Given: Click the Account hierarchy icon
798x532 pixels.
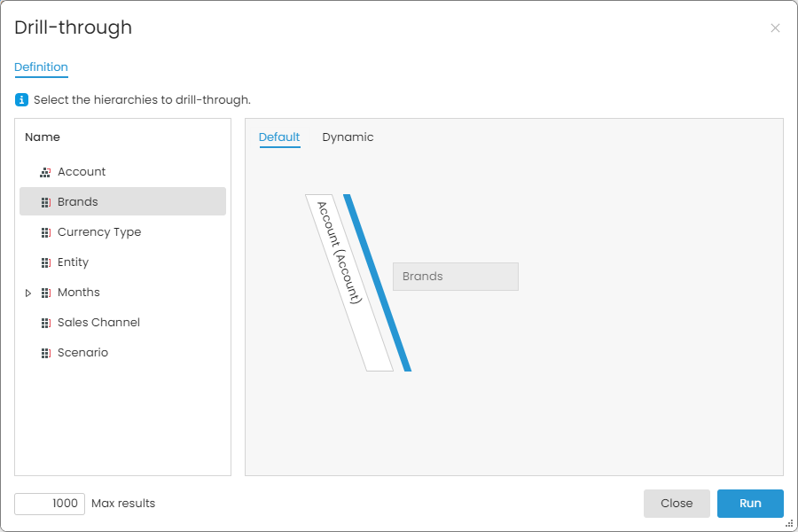Looking at the screenshot, I should click(45, 172).
